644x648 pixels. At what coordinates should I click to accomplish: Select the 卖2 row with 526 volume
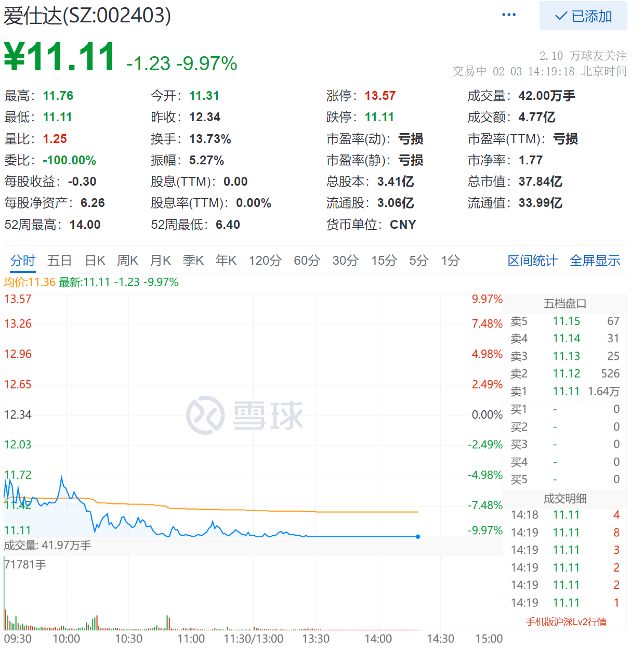click(x=565, y=374)
